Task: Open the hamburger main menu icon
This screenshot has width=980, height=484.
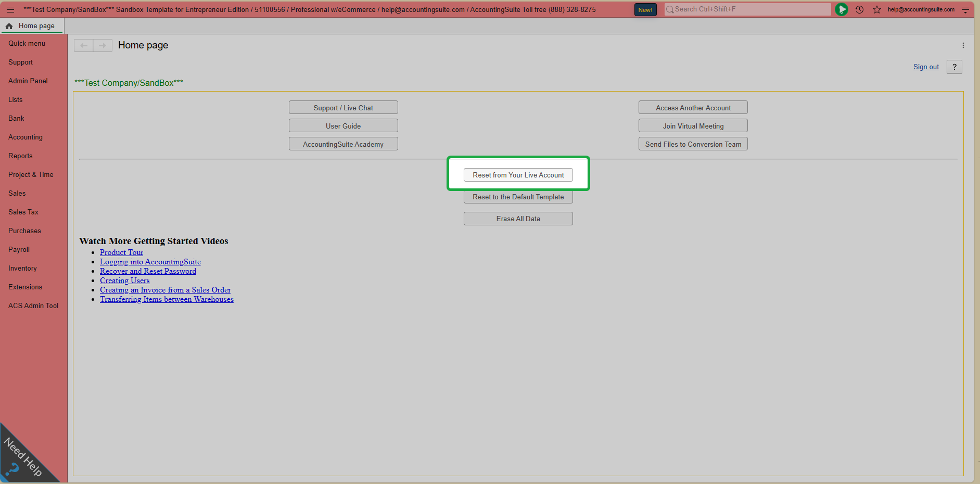Action: 10,9
